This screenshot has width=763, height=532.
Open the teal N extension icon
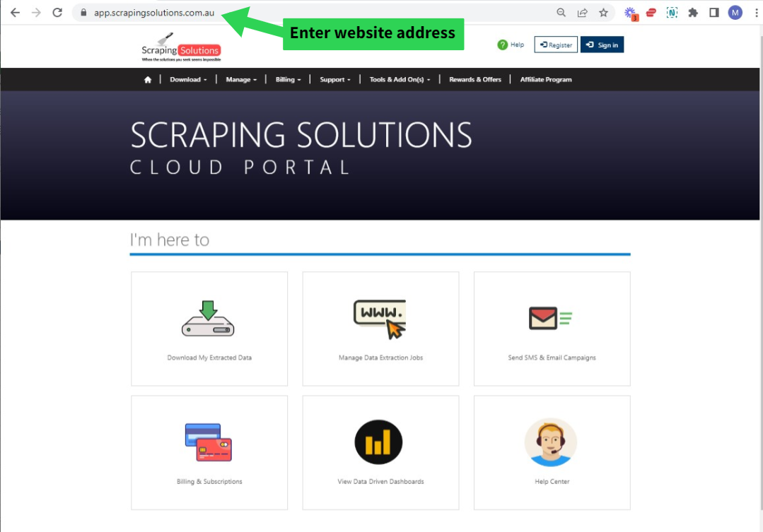672,13
